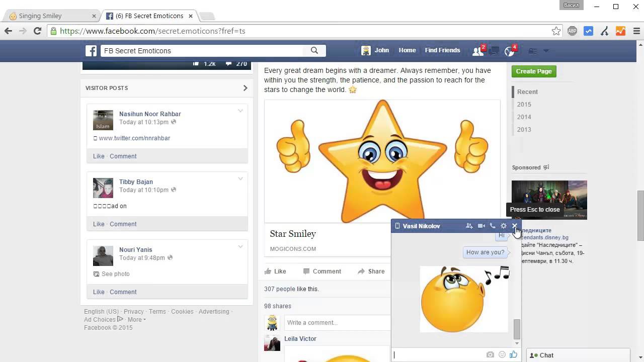Screen dimensions: 644x362
Task: Start voice call in chat window
Action: (x=493, y=226)
